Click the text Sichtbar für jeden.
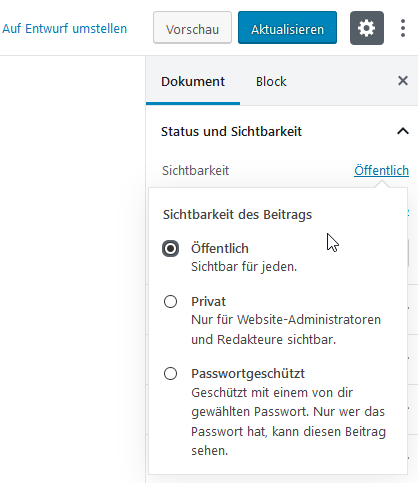 coord(244,267)
